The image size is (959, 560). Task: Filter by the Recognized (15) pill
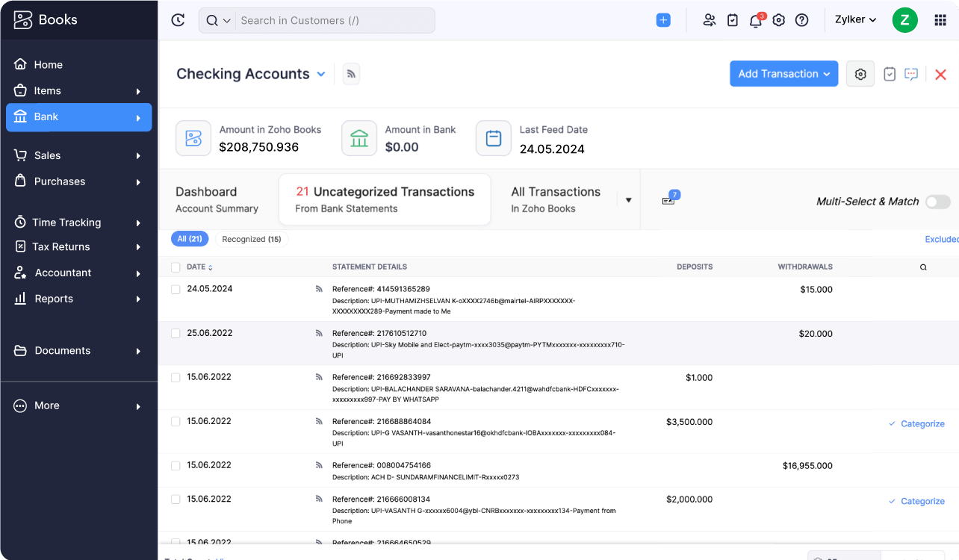(x=252, y=239)
